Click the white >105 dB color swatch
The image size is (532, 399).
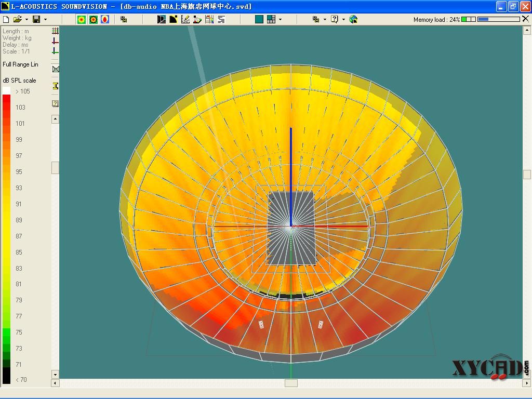tap(6, 90)
